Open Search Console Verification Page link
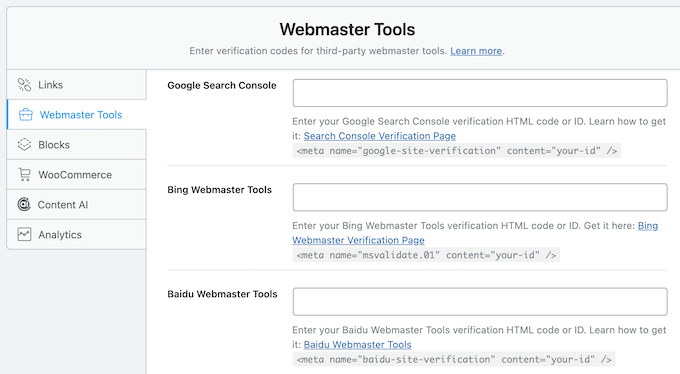This screenshot has width=680, height=374. (380, 136)
